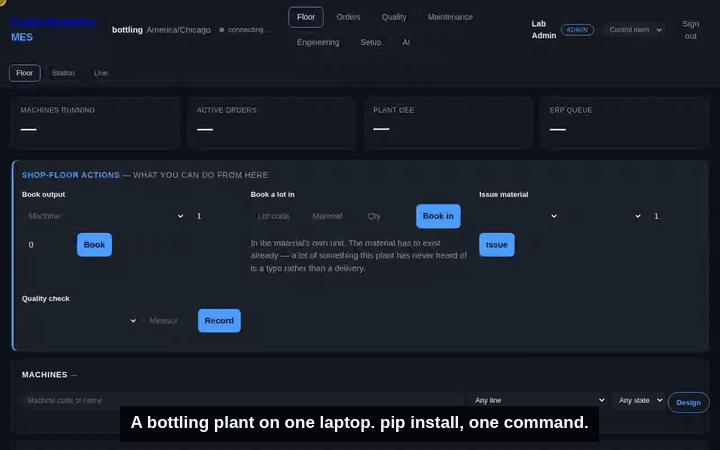
Task: Click the ERP Queue card
Action: tap(624, 123)
